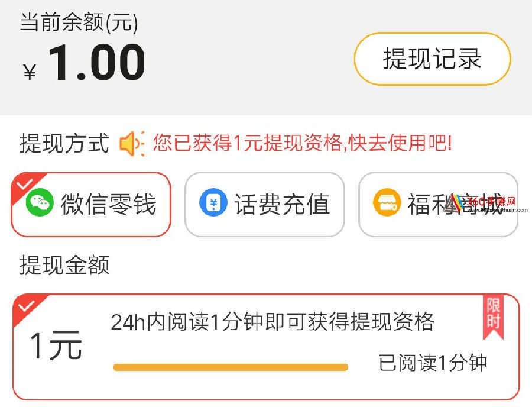
Task: Click the blue phone recharge icon
Action: tap(213, 202)
